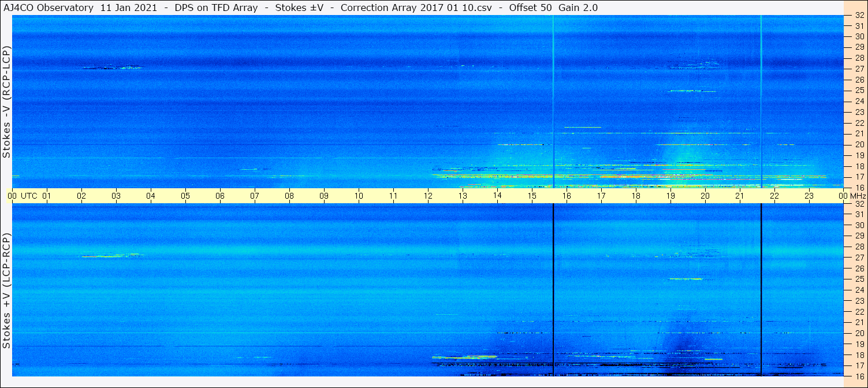Select hour '21' on the UTC time axis
Image resolution: width=868 pixels, height=388 pixels.
coord(740,196)
